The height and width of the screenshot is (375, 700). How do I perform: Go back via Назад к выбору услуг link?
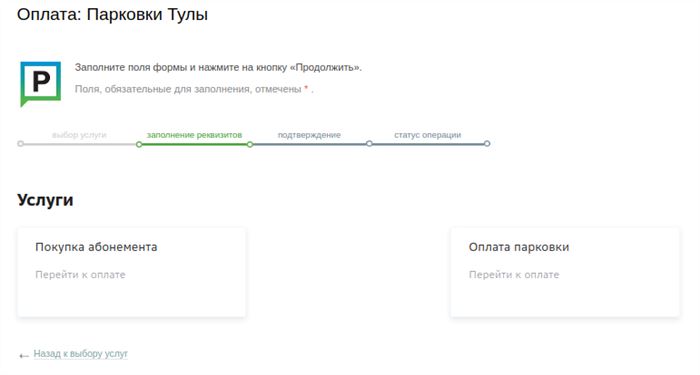click(x=81, y=354)
